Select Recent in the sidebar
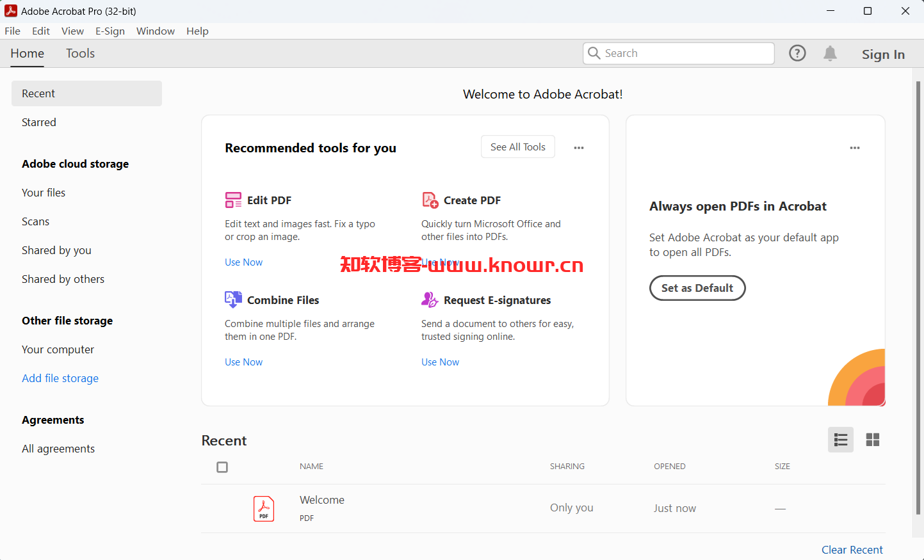Viewport: 924px width, 560px height. pyautogui.click(x=86, y=93)
